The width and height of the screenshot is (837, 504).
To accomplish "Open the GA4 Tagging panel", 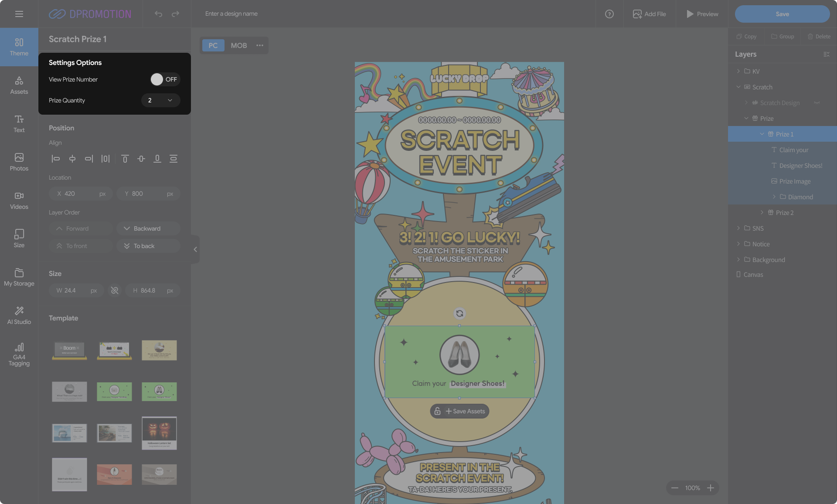I will tap(19, 354).
